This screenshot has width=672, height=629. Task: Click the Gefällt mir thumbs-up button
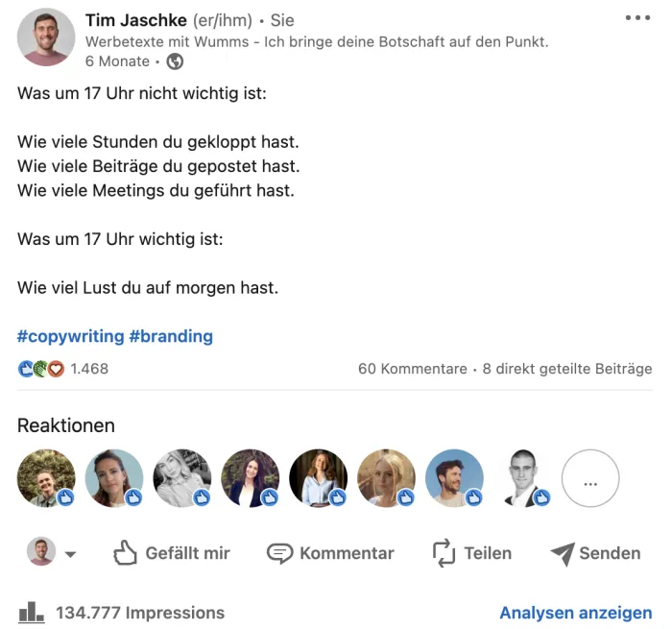pos(127,552)
